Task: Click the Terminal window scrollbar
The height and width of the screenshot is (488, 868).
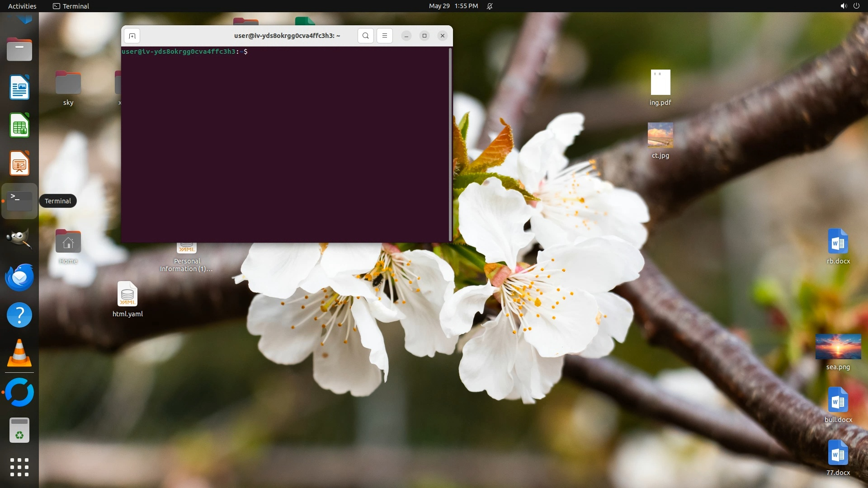Action: (450, 145)
